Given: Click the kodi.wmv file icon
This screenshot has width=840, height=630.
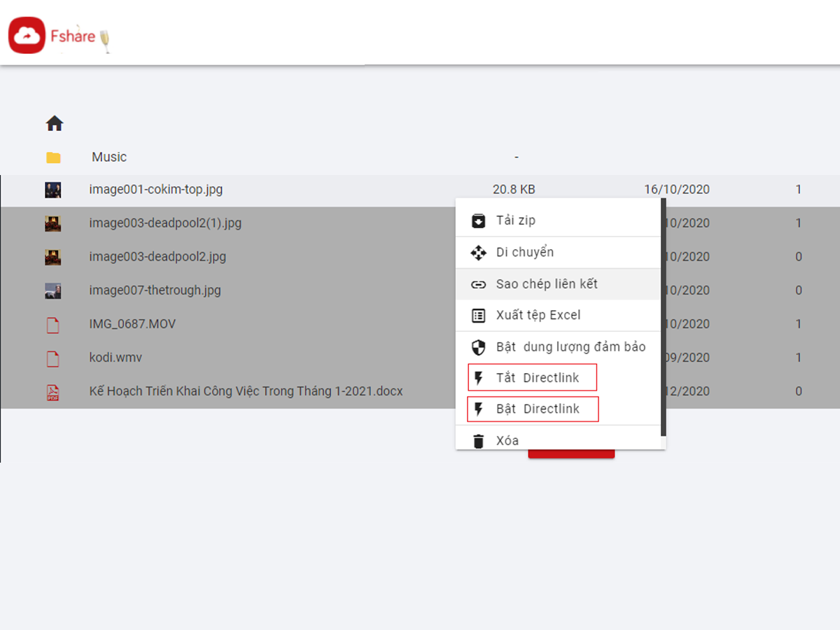Looking at the screenshot, I should (x=52, y=358).
